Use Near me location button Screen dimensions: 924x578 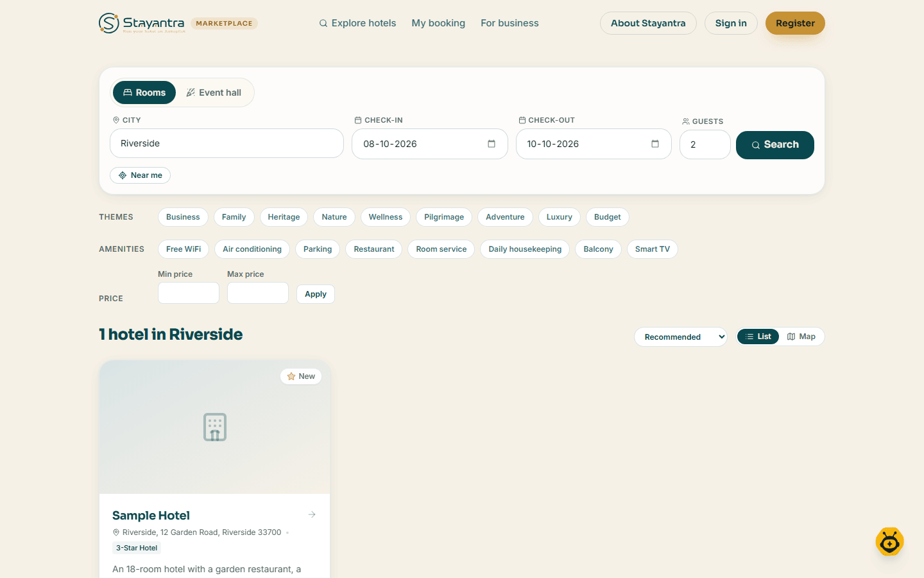[x=140, y=175]
